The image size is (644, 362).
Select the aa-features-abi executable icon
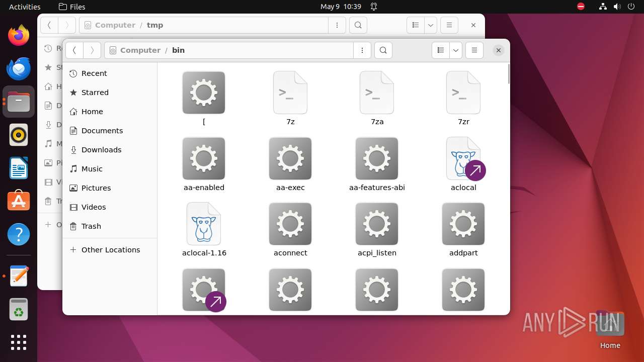[x=377, y=158]
